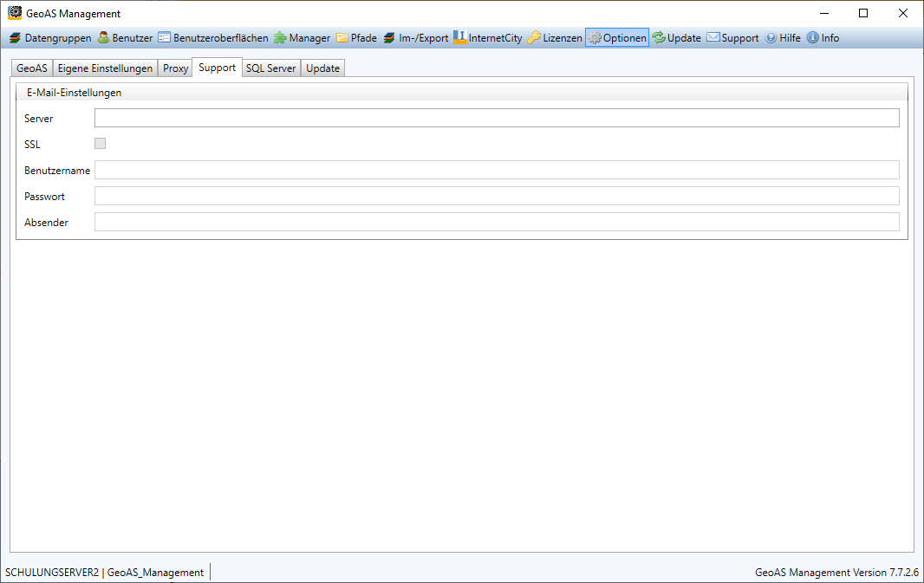Enable the SSL checkbox
This screenshot has width=924, height=583.
[x=101, y=144]
